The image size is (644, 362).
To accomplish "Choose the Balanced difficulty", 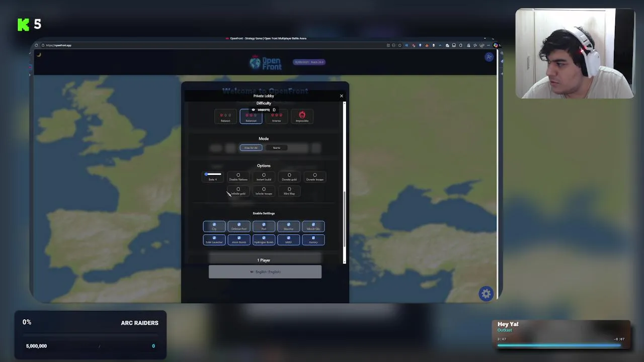I will tap(251, 117).
